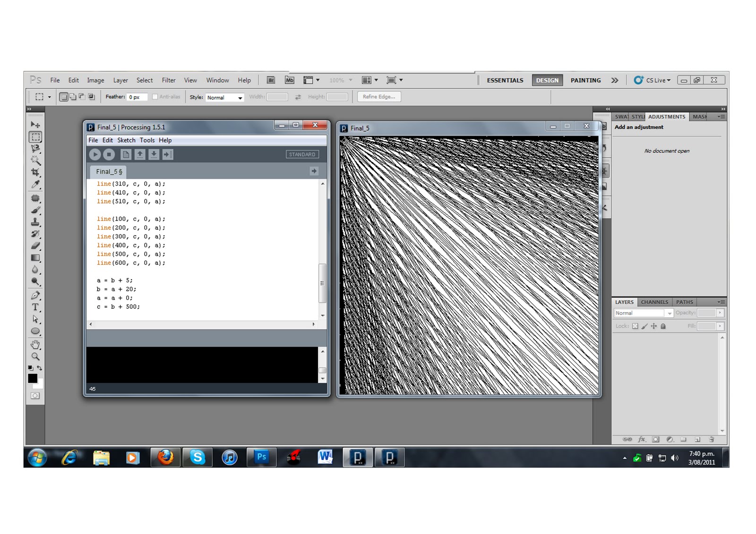Select the Crop tool
This screenshot has height=534, width=756.
35,172
